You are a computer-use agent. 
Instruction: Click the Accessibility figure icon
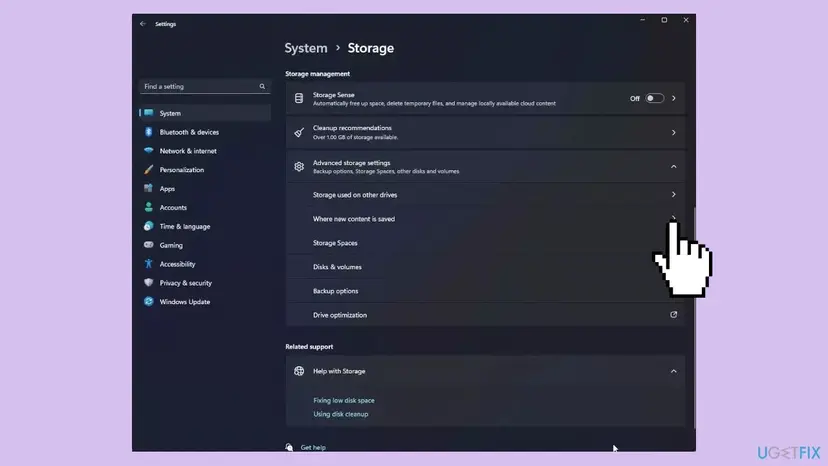[148, 264]
